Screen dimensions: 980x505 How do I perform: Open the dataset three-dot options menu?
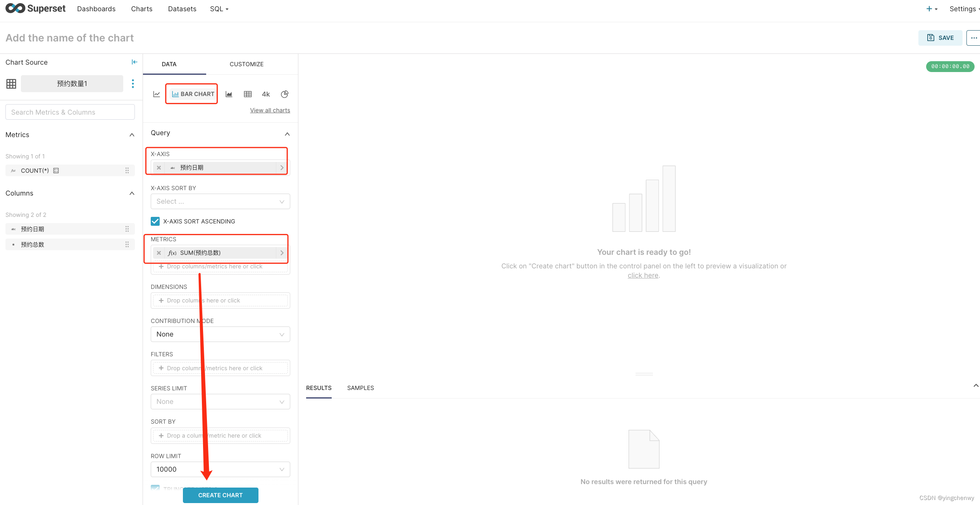[x=133, y=84]
